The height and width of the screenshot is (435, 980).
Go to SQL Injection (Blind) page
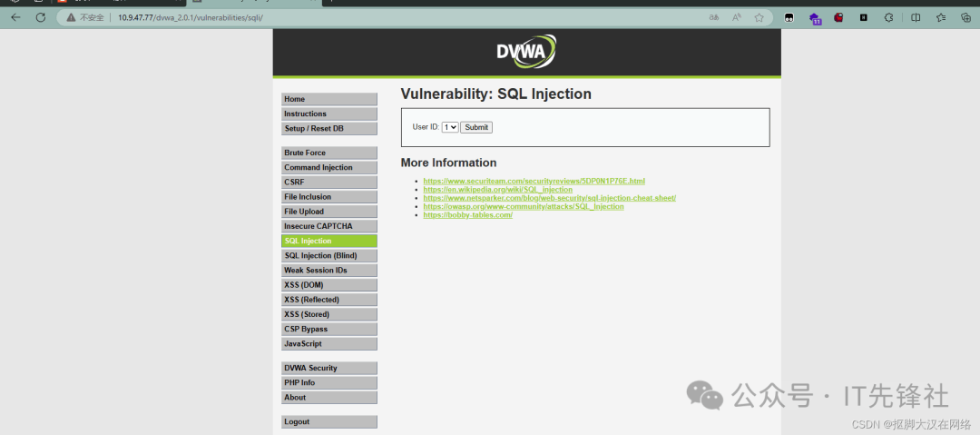[x=328, y=256]
